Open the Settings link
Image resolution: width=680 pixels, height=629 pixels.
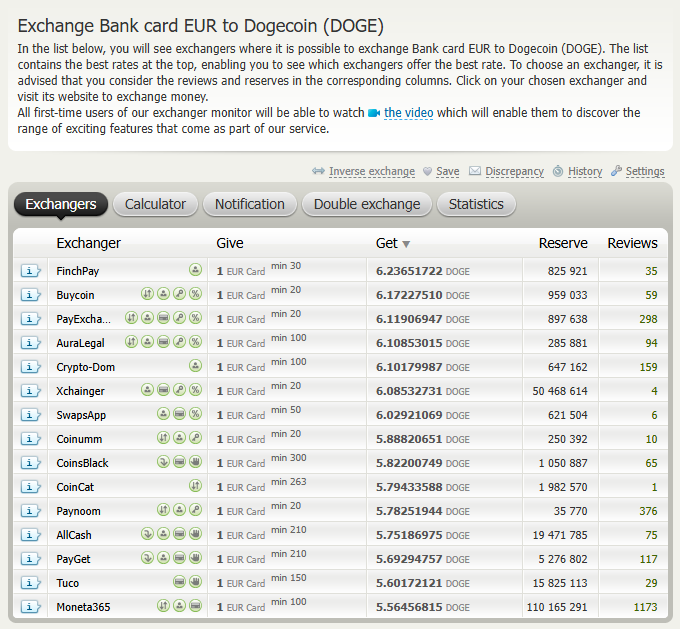[x=644, y=172]
